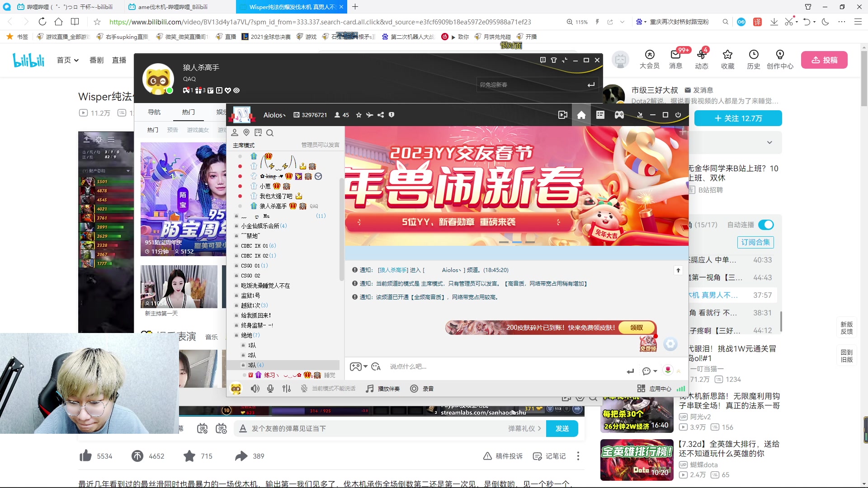Switch to the 导航 tab in YY main window
The image size is (868, 488).
point(154,112)
